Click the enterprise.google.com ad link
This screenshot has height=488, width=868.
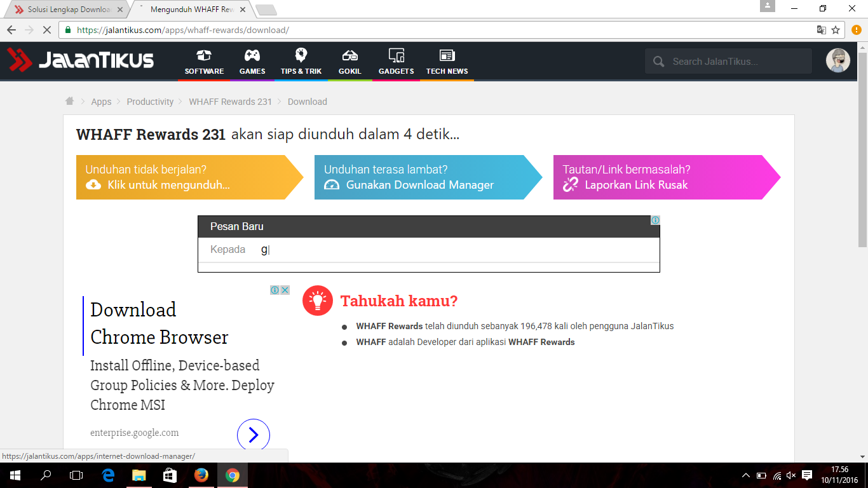click(135, 433)
